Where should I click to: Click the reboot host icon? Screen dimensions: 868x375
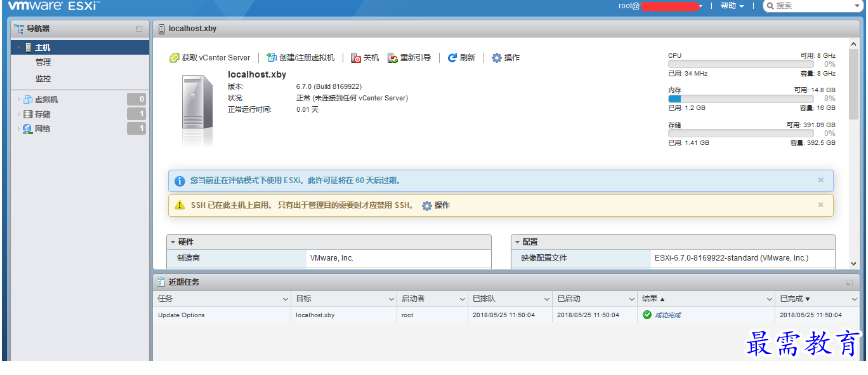(x=392, y=58)
